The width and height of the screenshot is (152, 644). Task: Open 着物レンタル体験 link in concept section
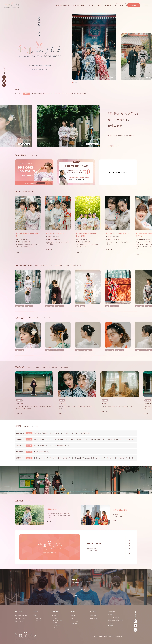[121, 136]
